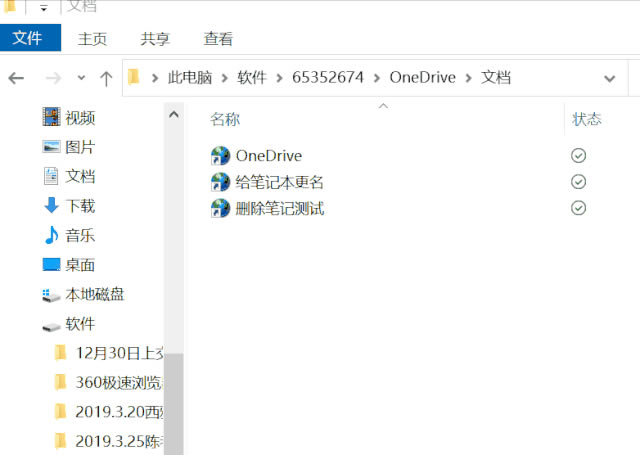Open the 2019.3.25 folder in sidebar
Viewport: 640px width, 455px height.
tap(119, 442)
